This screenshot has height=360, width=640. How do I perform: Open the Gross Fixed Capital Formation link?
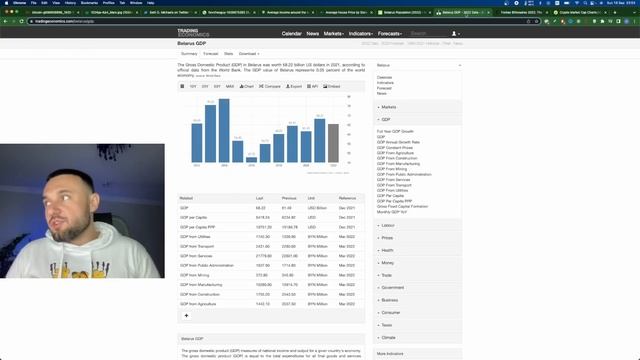click(402, 207)
